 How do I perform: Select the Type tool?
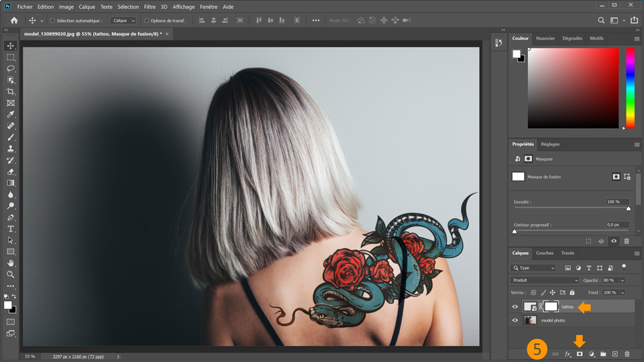tap(11, 229)
